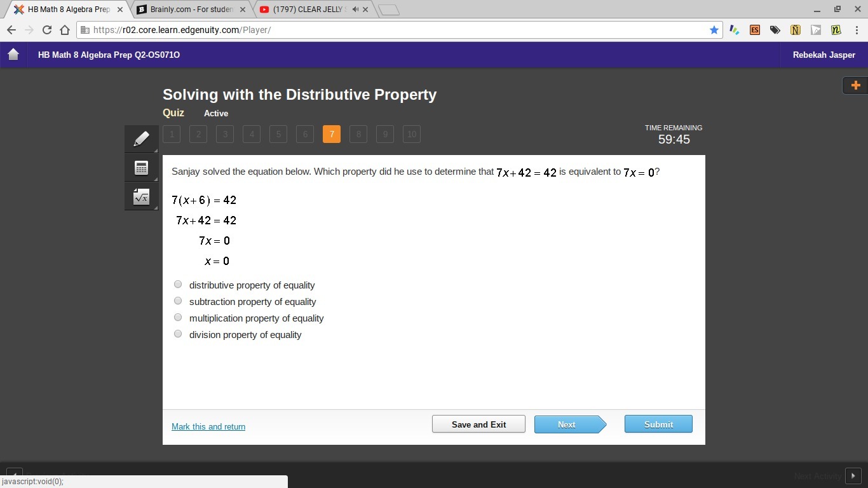
Task: Go back to the previous page
Action: 11,30
